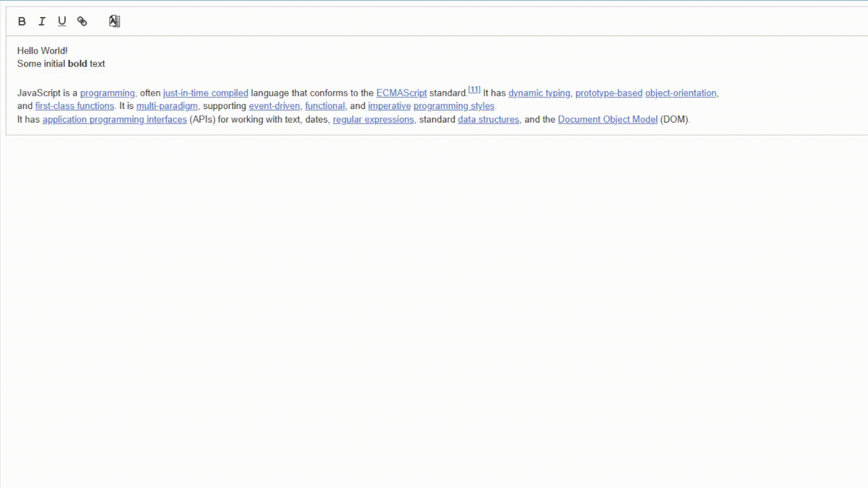
Task: Place cursor in 'Hello World!' text line
Action: point(42,51)
